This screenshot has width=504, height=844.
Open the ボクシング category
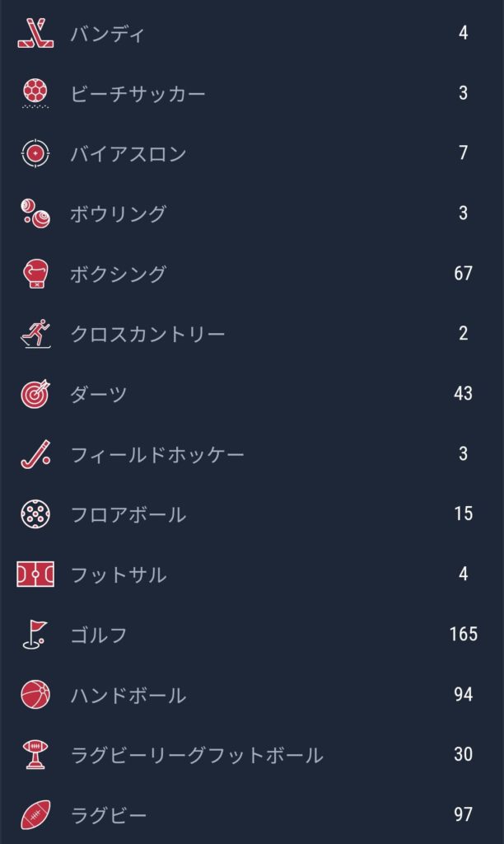119,274
